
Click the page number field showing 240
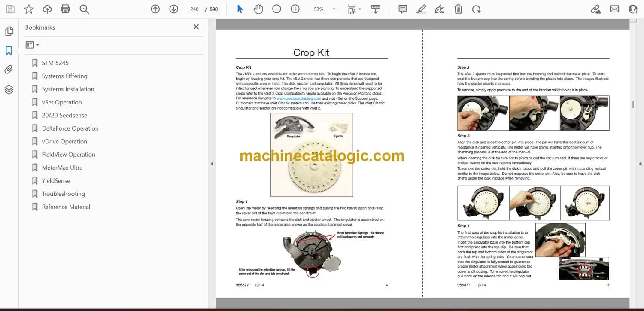(194, 9)
